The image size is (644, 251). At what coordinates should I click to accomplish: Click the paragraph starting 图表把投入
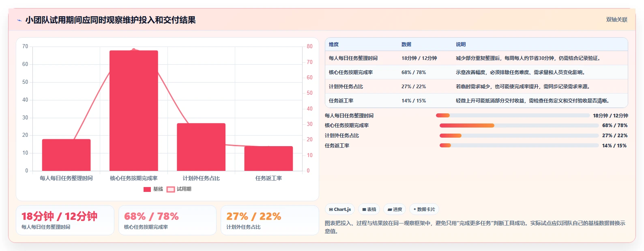tap(475, 227)
